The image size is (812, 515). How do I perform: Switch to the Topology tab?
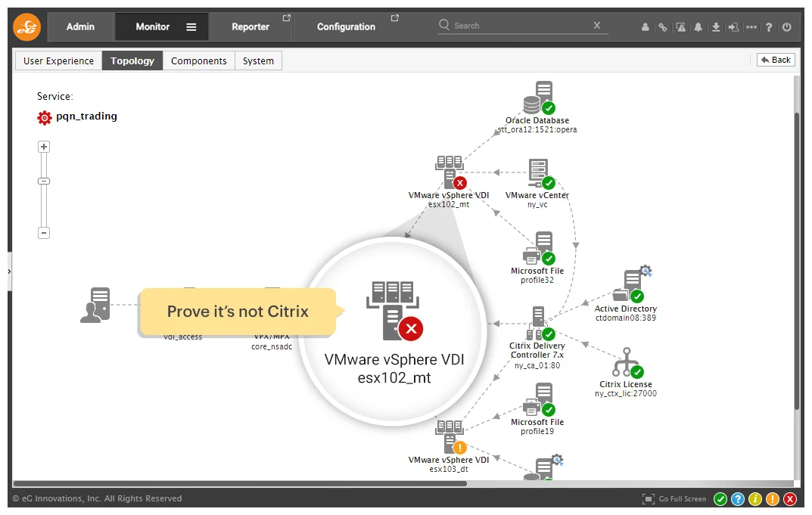[x=132, y=60]
